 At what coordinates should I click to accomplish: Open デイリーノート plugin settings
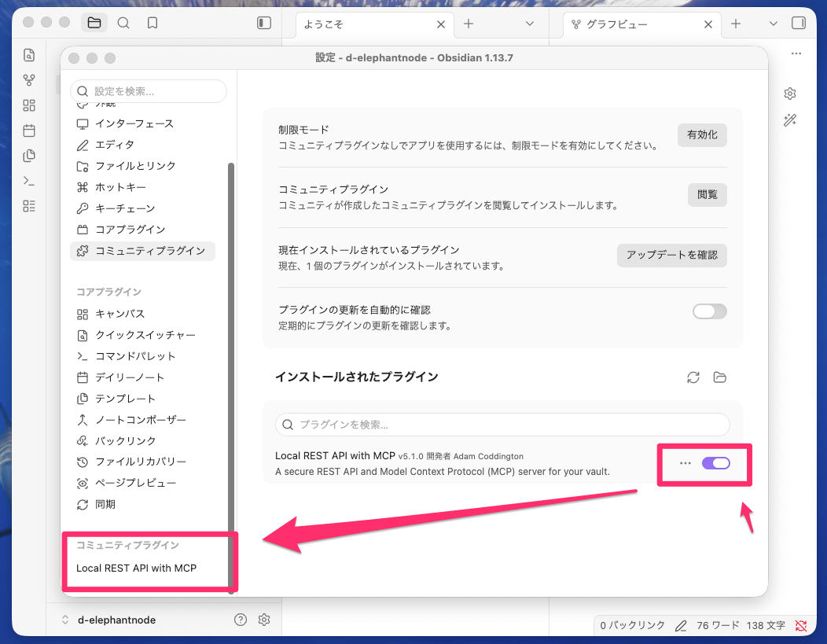[x=142, y=377]
